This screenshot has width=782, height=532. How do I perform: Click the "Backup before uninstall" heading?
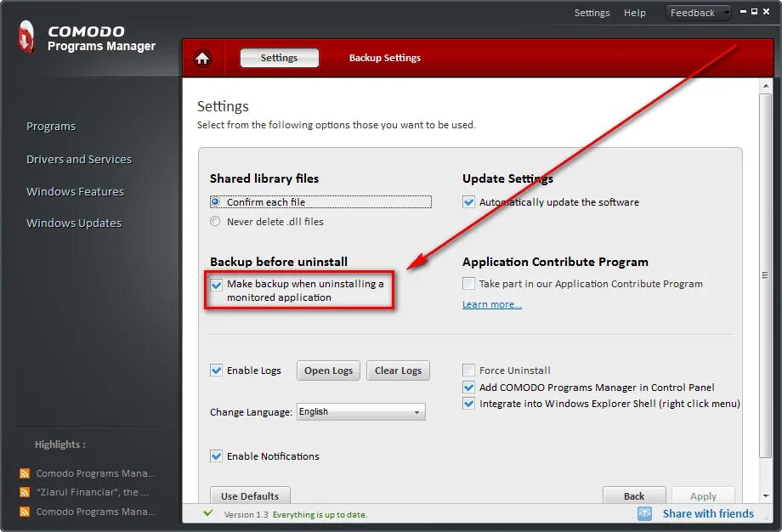pyautogui.click(x=278, y=262)
